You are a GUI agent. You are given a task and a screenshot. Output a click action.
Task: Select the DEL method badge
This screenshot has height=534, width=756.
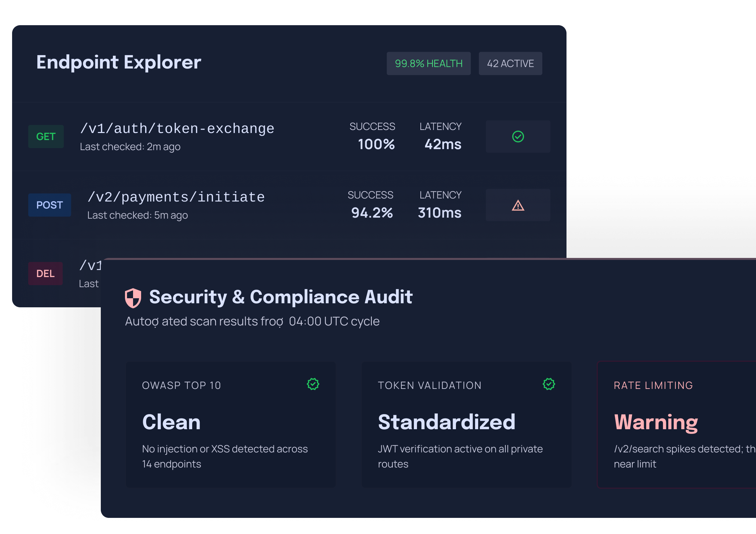coord(45,274)
